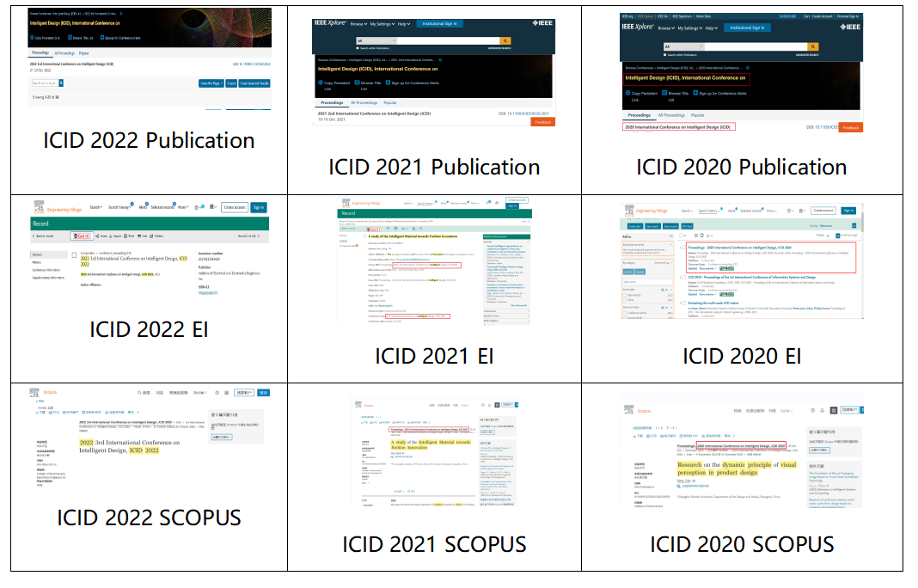Open the Search dropdown in ICID 2022 EI header
Image resolution: width=918 pixels, height=588 pixels.
coord(95,207)
